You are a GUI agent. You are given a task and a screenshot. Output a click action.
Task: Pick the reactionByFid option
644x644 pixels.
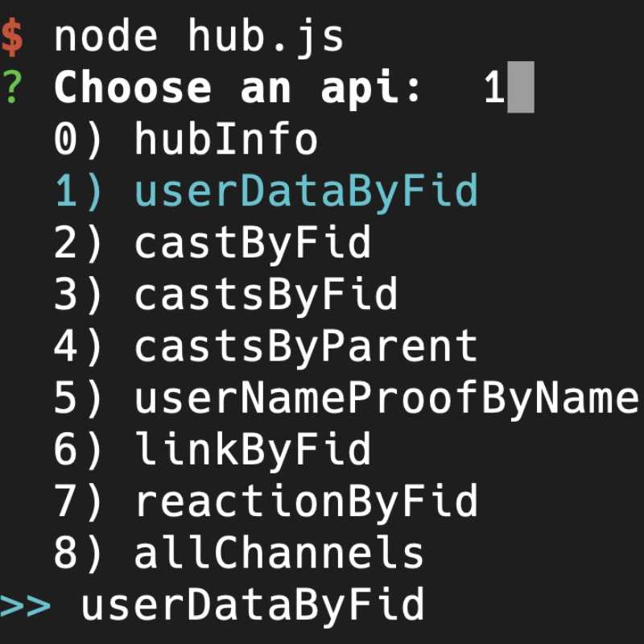(306, 501)
